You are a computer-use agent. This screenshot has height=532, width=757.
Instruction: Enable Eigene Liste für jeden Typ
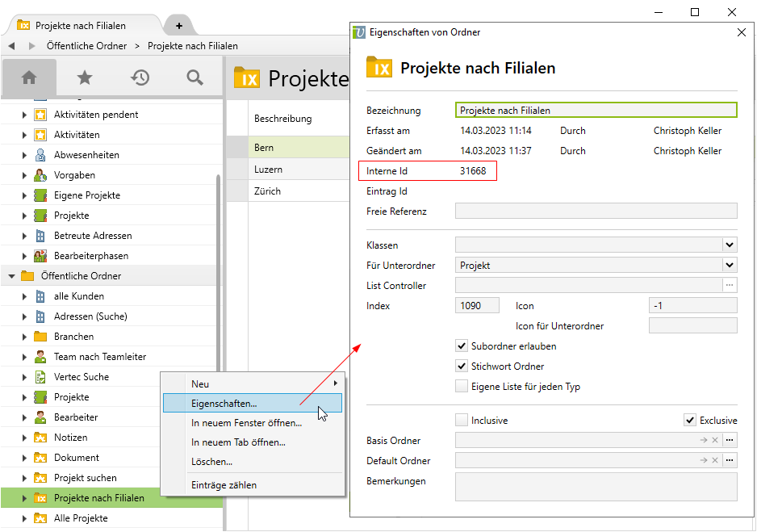(462, 386)
